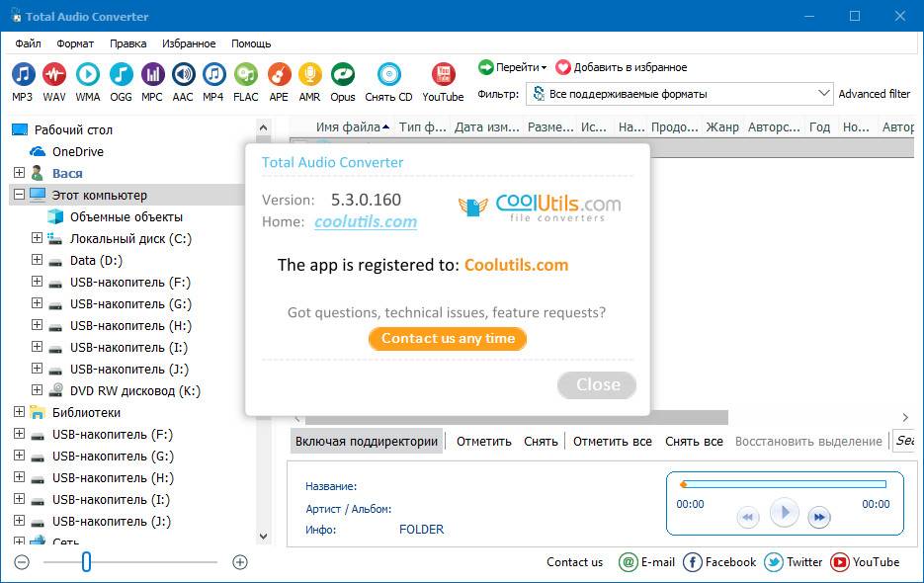The height and width of the screenshot is (583, 924).
Task: Click the Снять CD rip icon
Action: (x=389, y=75)
